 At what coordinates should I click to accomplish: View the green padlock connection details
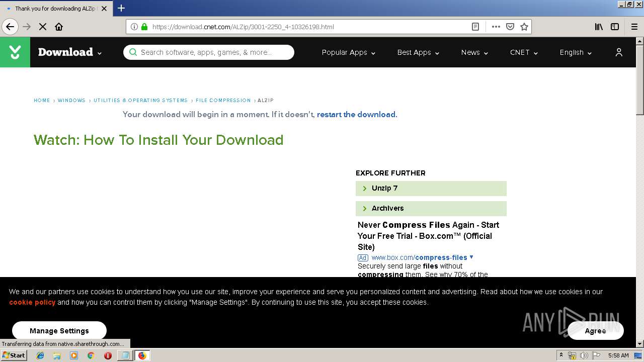[x=144, y=27]
